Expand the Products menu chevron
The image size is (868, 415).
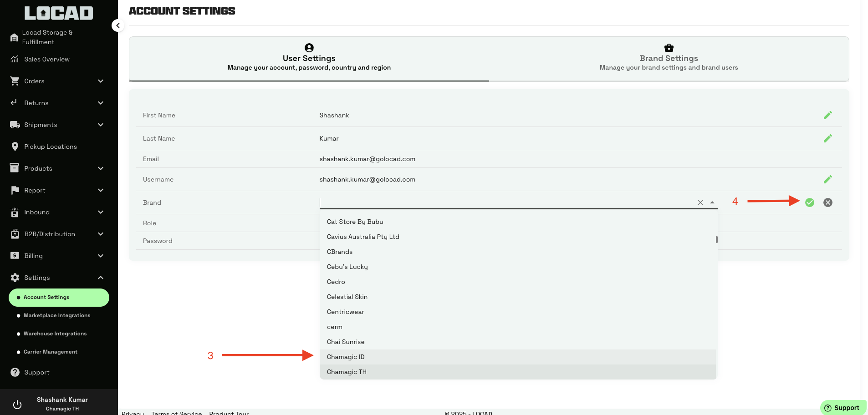click(x=101, y=168)
